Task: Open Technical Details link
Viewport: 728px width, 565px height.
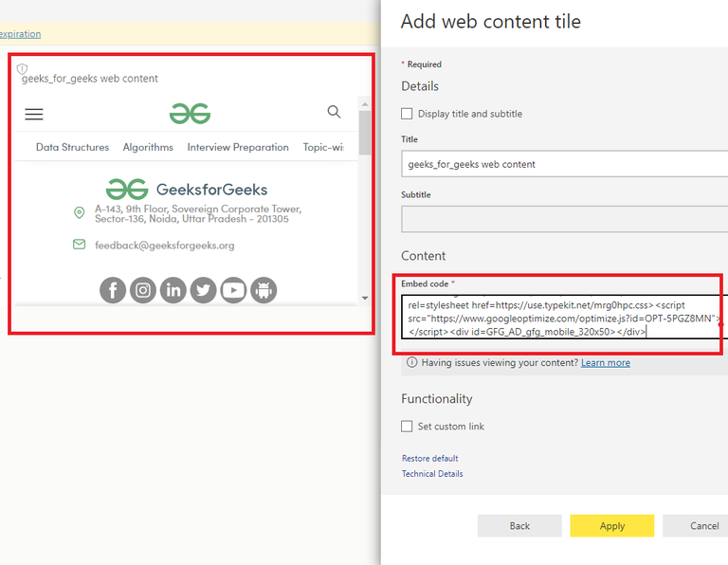Action: [x=432, y=474]
